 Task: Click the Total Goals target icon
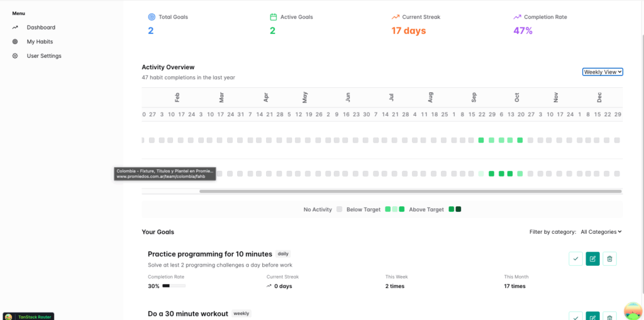[x=152, y=17]
